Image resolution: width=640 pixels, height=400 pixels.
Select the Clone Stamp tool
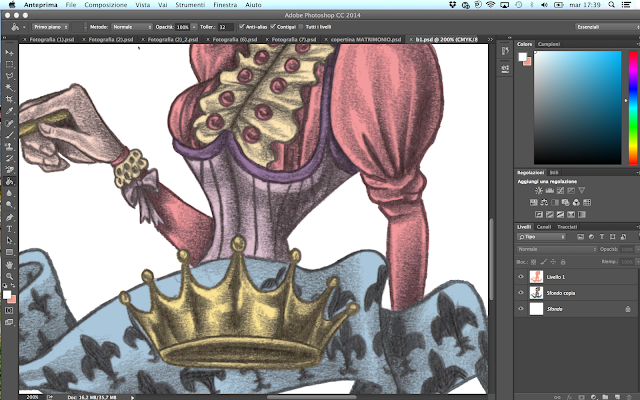pos(9,146)
